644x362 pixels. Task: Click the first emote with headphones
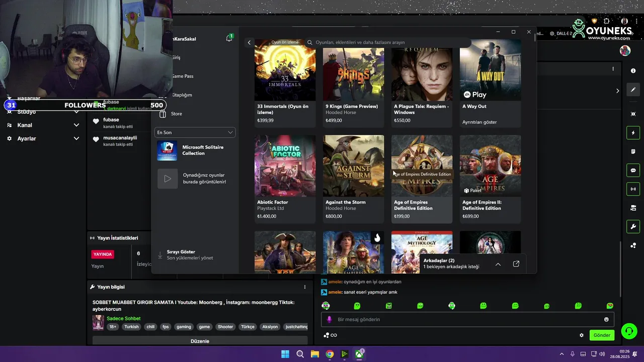(x=326, y=306)
